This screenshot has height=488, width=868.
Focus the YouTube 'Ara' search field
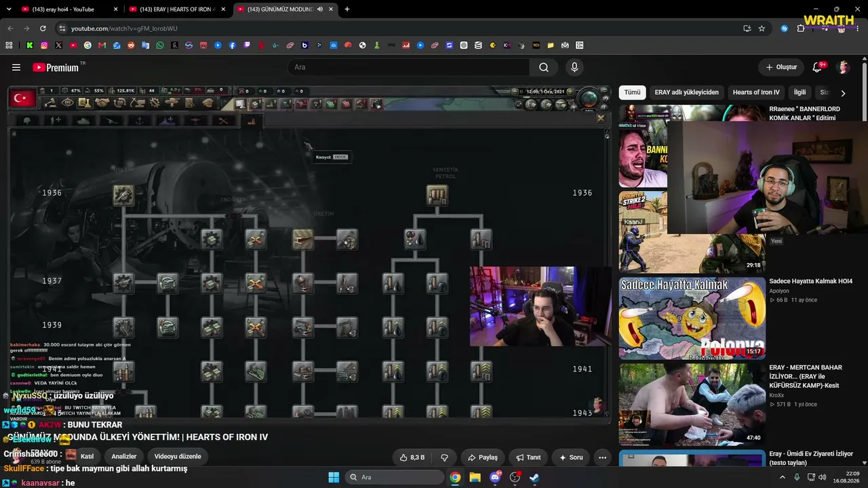point(408,67)
